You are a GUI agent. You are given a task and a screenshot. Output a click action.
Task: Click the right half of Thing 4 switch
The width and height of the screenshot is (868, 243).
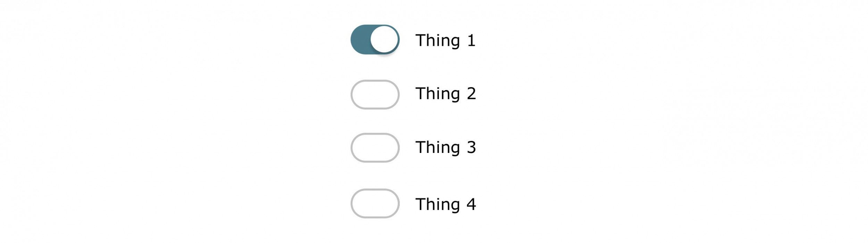point(387,203)
